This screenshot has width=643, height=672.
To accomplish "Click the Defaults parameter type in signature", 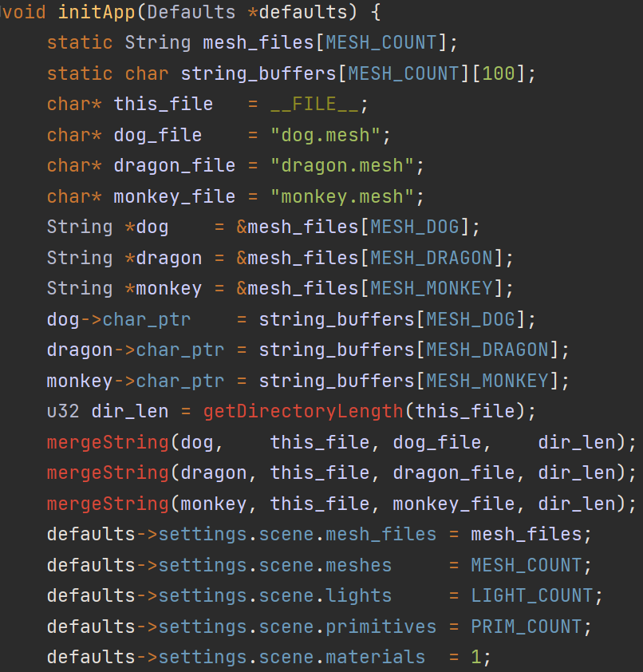I will click(x=191, y=12).
